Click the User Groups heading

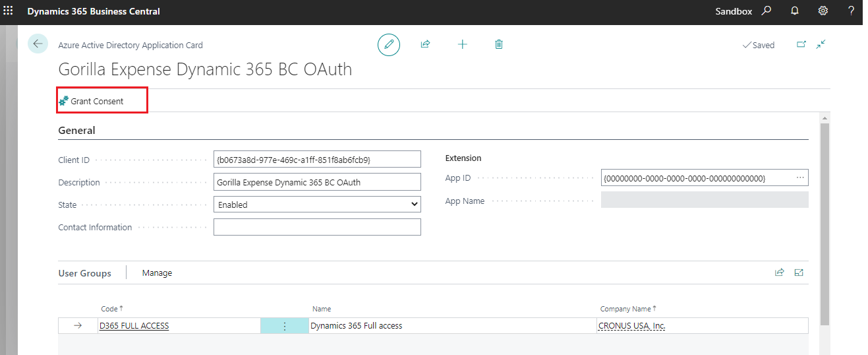pyautogui.click(x=84, y=273)
